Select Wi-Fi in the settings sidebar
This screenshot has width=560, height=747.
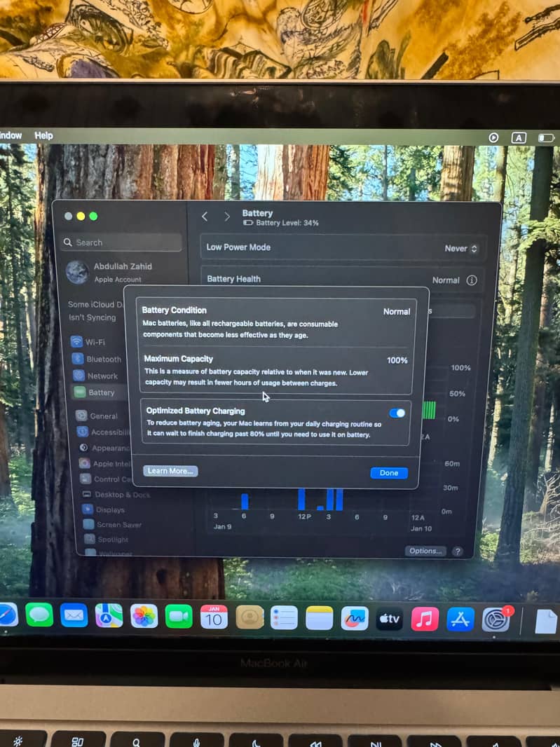[88, 341]
